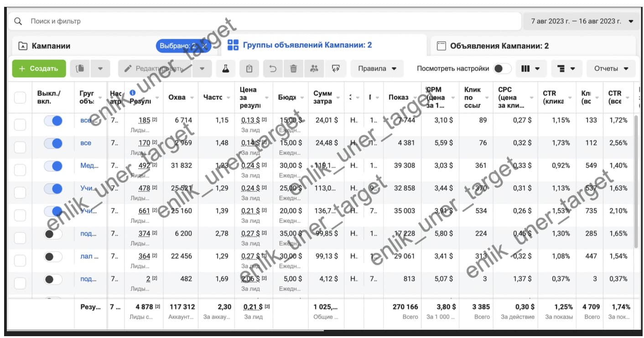The image size is (644, 338).
Task: Expand the arrow next to Редактировать
Action: pyautogui.click(x=202, y=69)
